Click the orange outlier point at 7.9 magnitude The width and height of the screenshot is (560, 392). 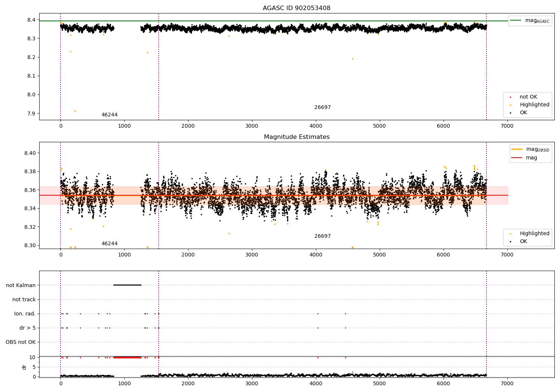coord(75,111)
